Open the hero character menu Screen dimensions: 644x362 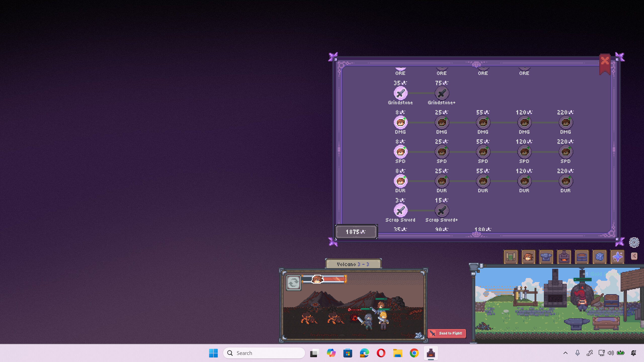(528, 257)
